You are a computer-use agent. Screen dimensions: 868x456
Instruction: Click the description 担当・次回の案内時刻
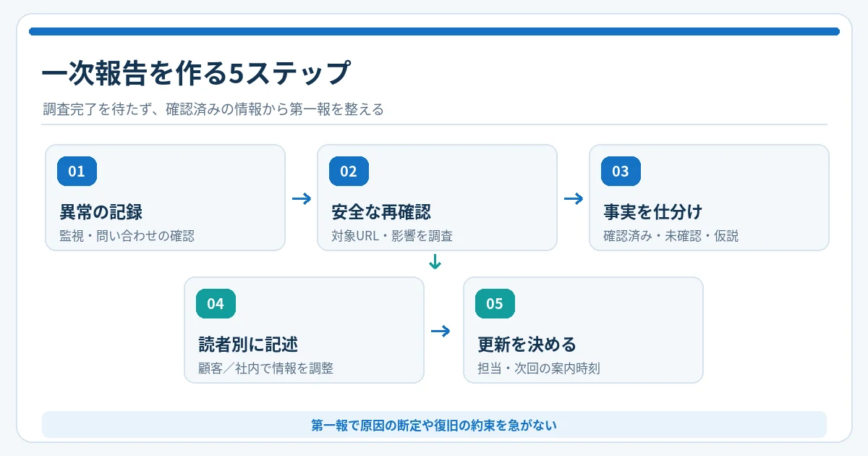tap(539, 368)
